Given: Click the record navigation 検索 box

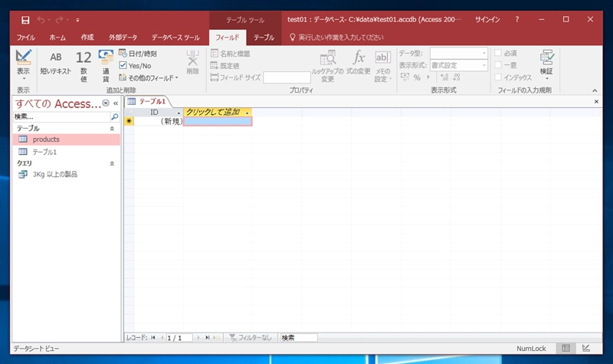Looking at the screenshot, I should [x=299, y=338].
